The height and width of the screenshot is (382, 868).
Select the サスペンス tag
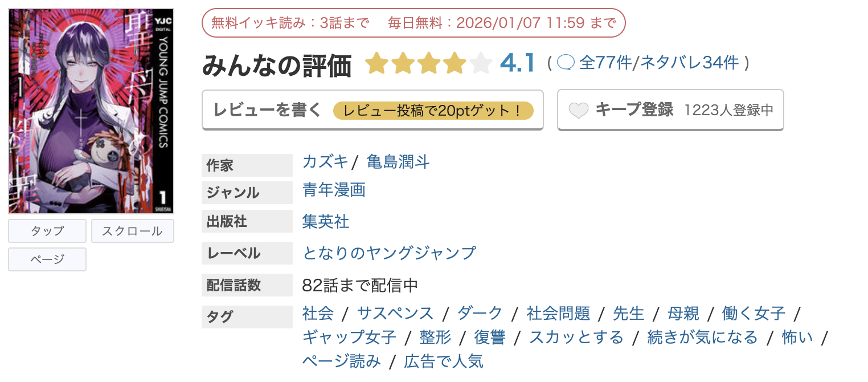(395, 312)
